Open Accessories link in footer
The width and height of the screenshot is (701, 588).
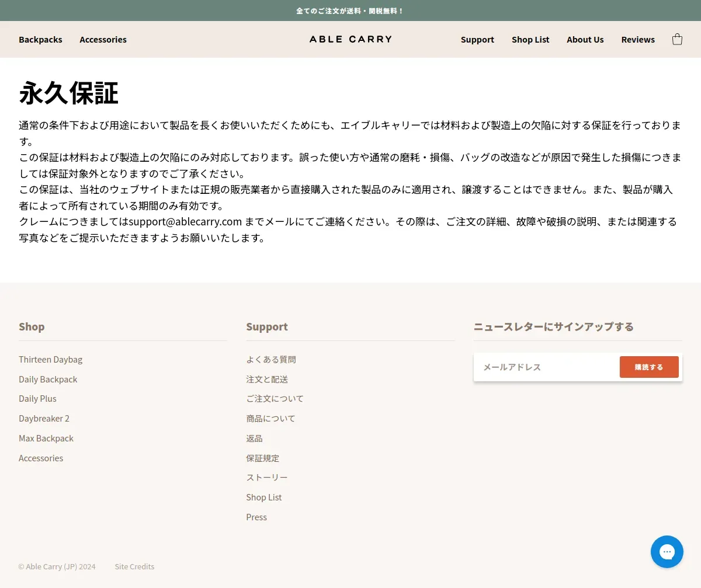41,458
